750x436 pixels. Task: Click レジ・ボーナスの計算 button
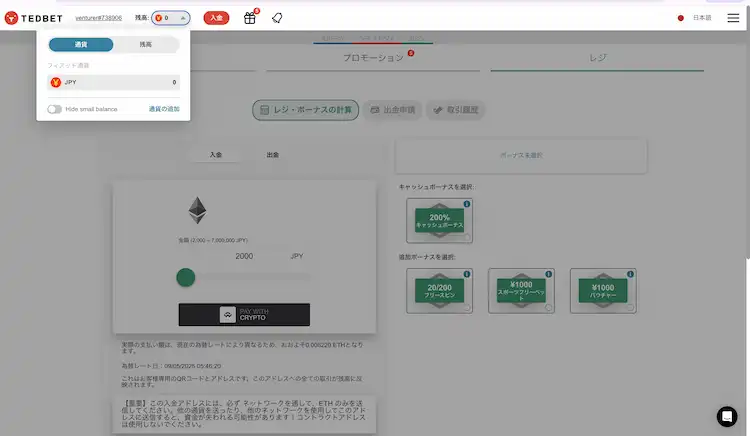point(306,110)
